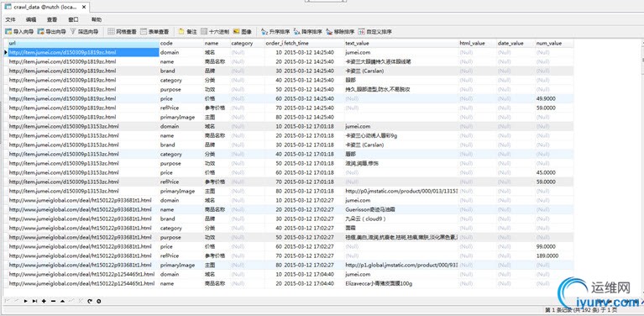Image resolution: width=644 pixels, height=316 pixels.
Task: Switch to 表单查看 form view
Action: pyautogui.click(x=154, y=31)
